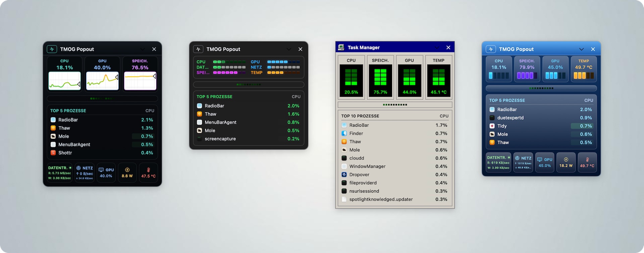Click the monitor icon in the GPU 40.0% tile

pyautogui.click(x=101, y=170)
